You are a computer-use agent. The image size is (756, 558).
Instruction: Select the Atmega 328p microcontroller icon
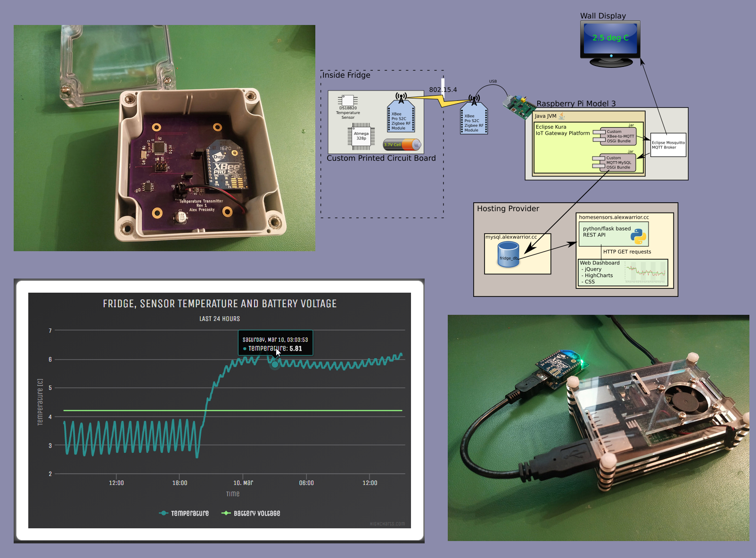click(x=362, y=136)
